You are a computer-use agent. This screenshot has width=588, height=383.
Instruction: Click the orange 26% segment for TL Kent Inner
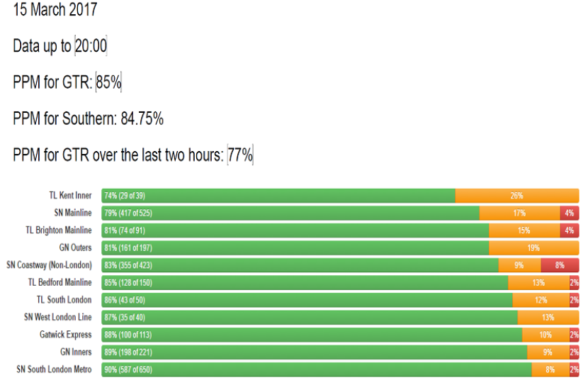click(516, 196)
